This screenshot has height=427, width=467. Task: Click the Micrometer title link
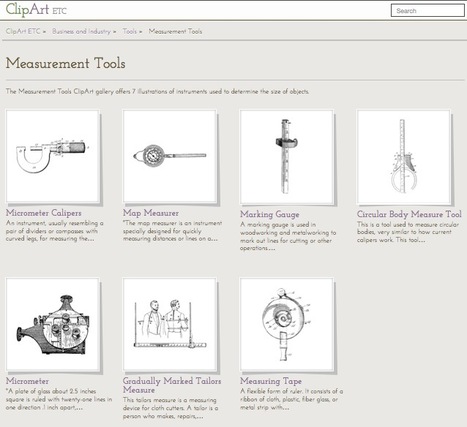pos(27,381)
